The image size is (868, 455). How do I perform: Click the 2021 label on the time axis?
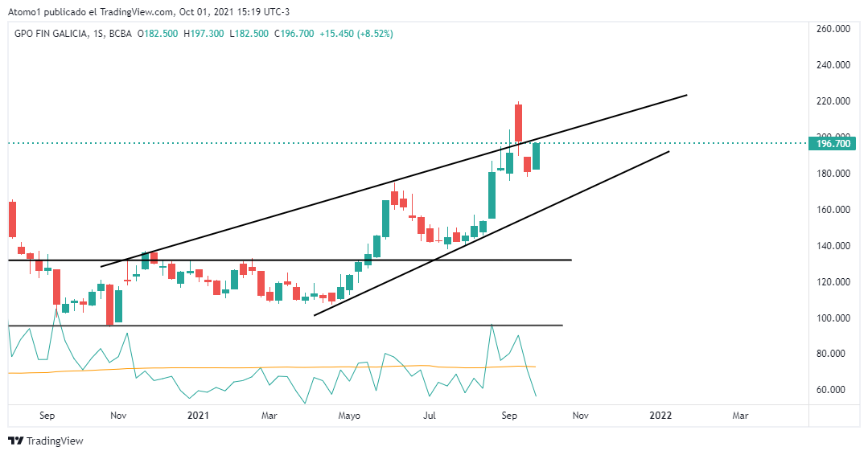[198, 416]
